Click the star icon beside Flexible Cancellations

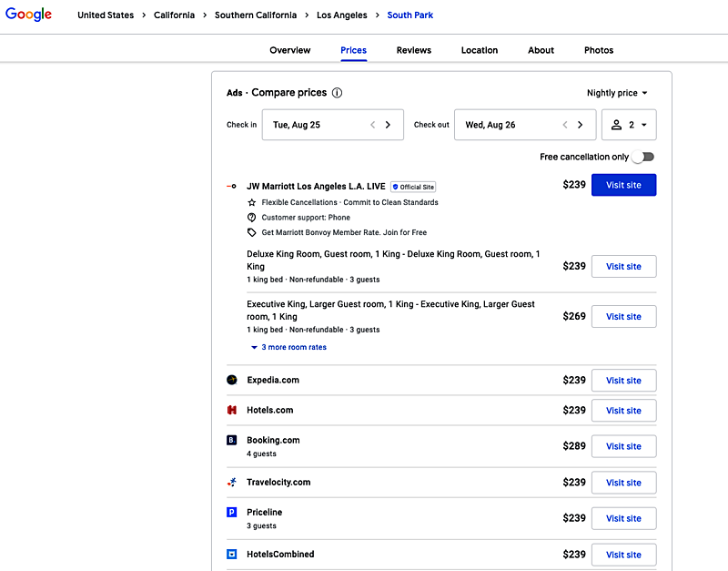(252, 202)
